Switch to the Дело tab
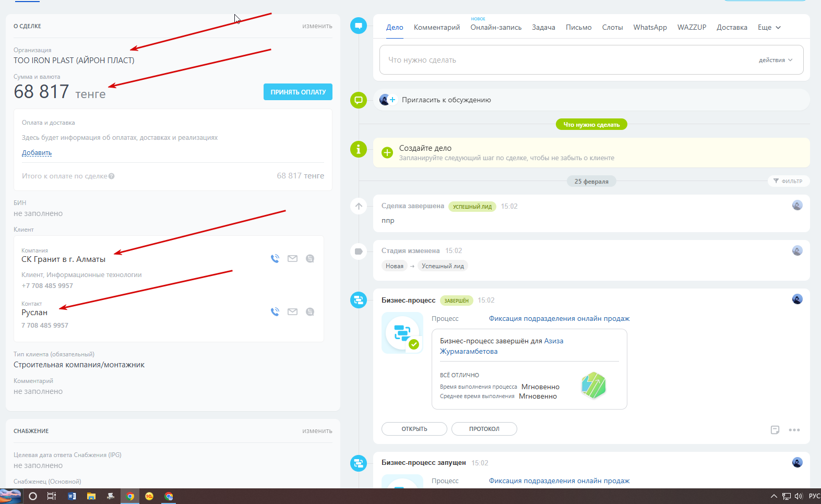This screenshot has height=504, width=821. [395, 27]
